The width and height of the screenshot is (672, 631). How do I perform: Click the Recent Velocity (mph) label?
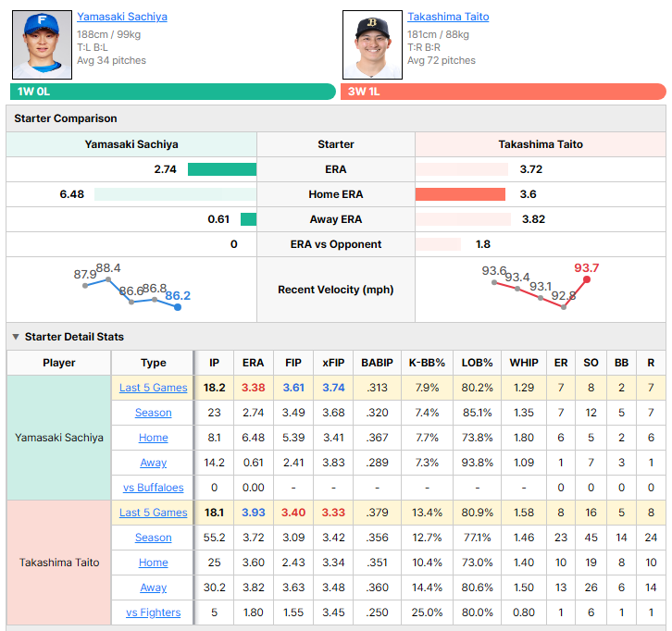336,290
